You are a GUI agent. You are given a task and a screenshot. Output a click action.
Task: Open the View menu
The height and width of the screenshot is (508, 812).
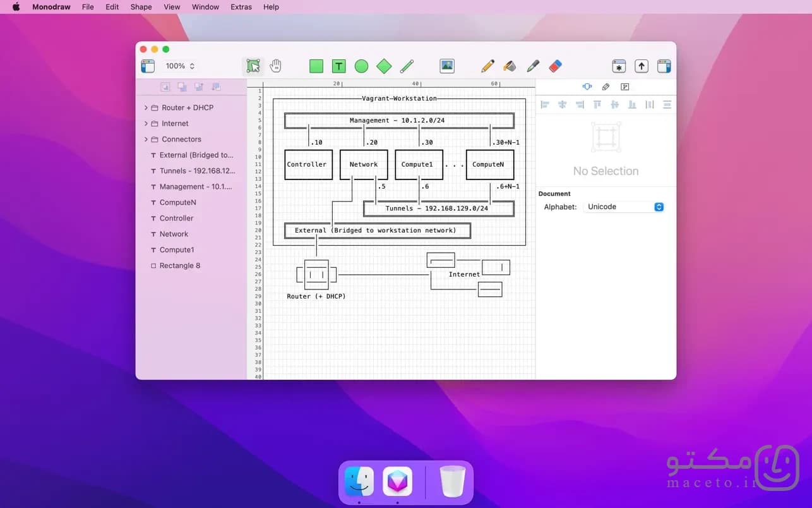coord(172,7)
